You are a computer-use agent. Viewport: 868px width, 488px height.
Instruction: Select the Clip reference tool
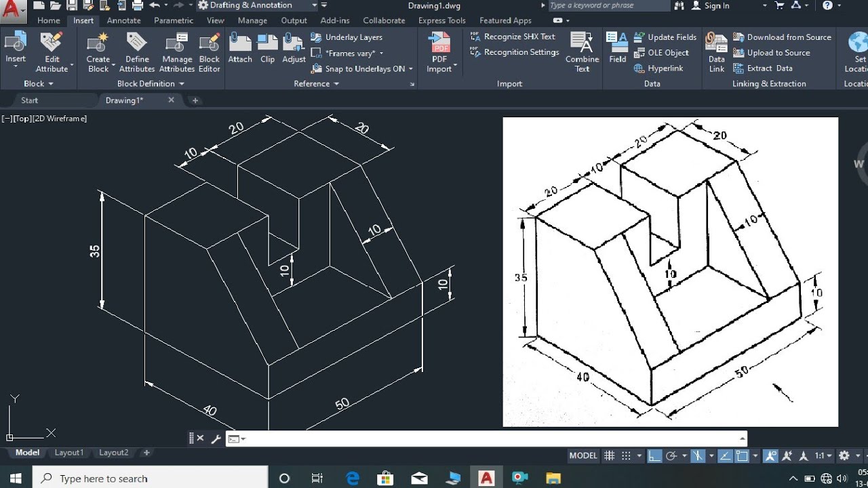click(x=268, y=48)
